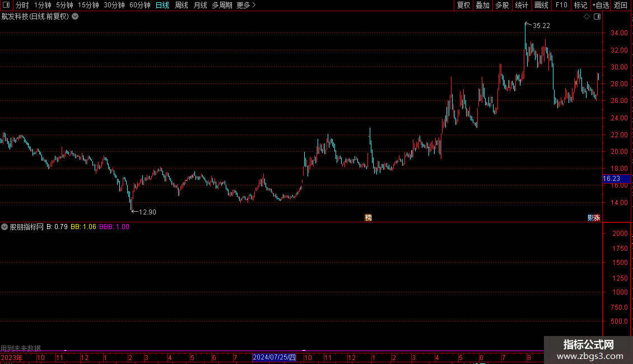633x364 pixels.
Task: Open F10 company info
Action: point(561,5)
